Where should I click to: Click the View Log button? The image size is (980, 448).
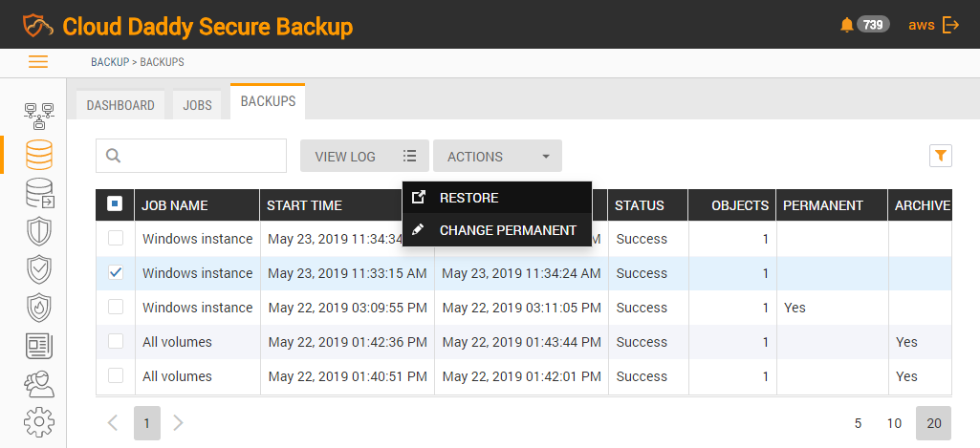[x=364, y=156]
